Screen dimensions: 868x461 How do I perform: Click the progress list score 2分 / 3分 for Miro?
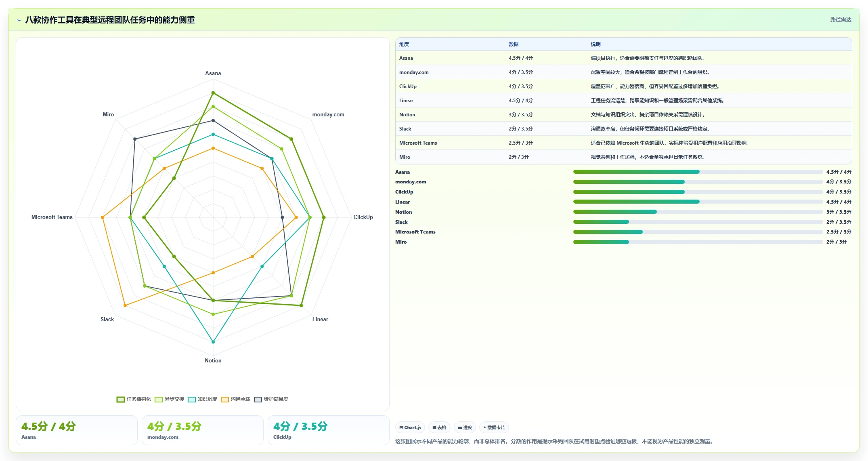[837, 242]
